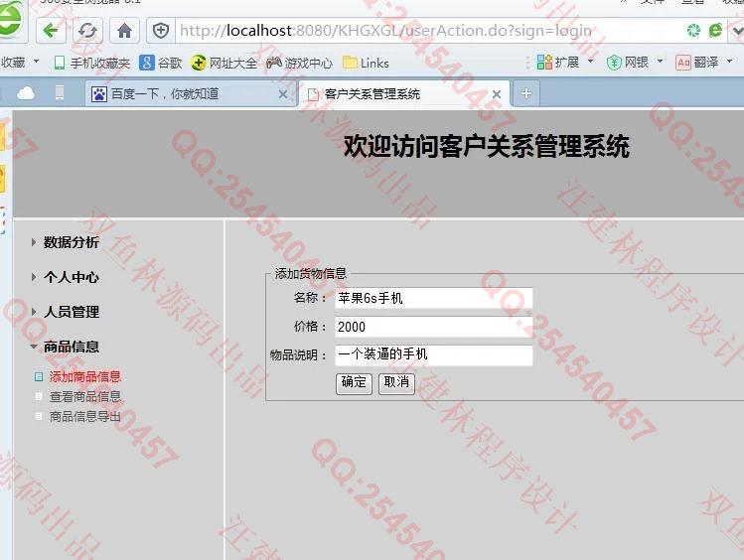Viewport: 744px width, 560px height.
Task: Click the cloud sync icon
Action: 26,93
